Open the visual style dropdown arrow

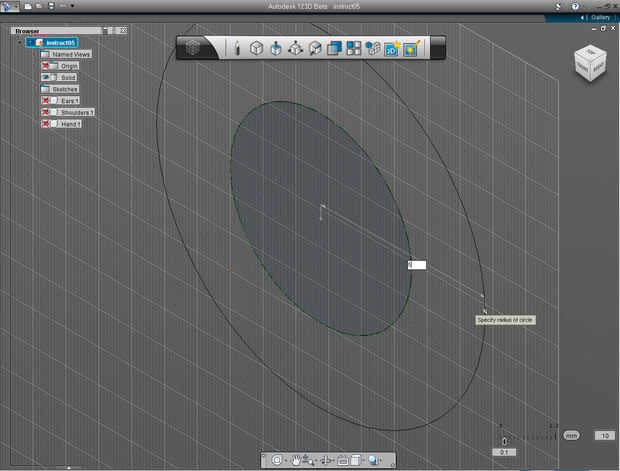(x=380, y=461)
